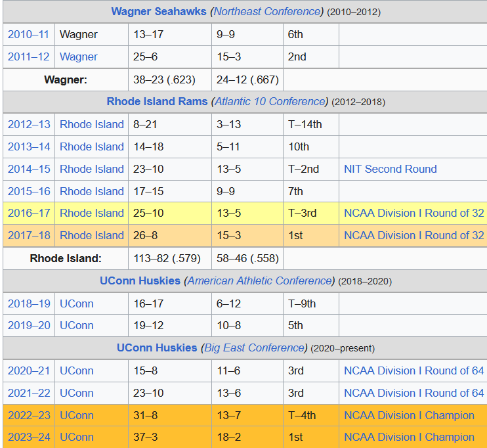Click UConn in the 2019–20 row
The width and height of the screenshot is (487, 448).
coord(76,326)
